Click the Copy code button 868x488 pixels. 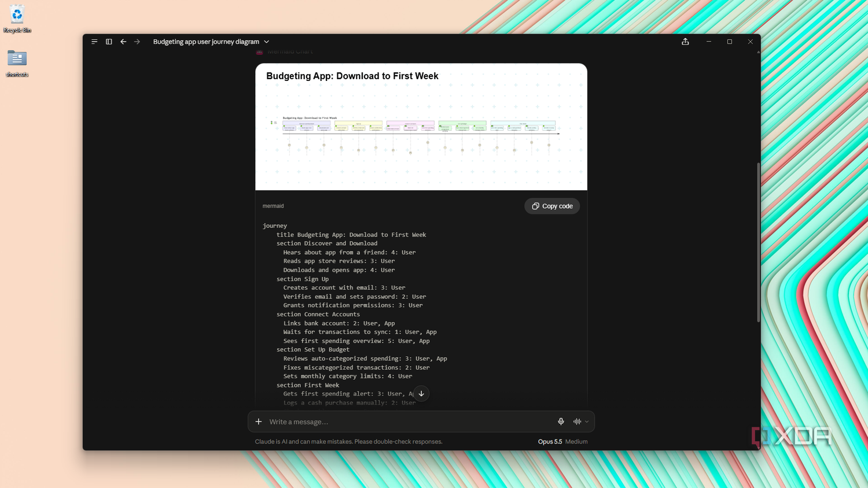552,206
